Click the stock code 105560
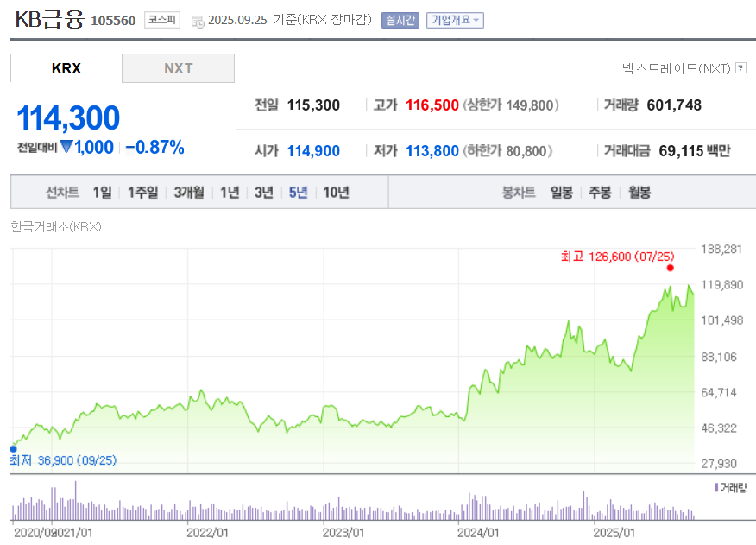Viewport: 756px width, 545px height. (113, 21)
